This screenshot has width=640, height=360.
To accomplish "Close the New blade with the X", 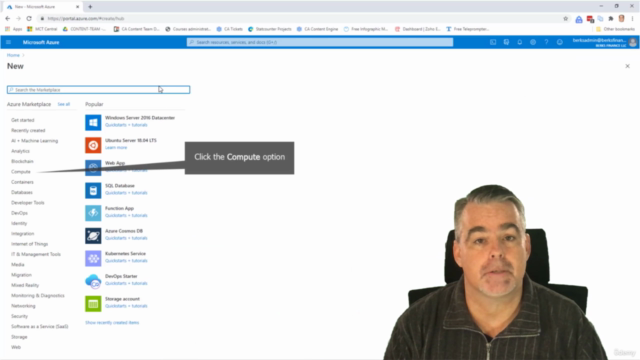I will (627, 66).
